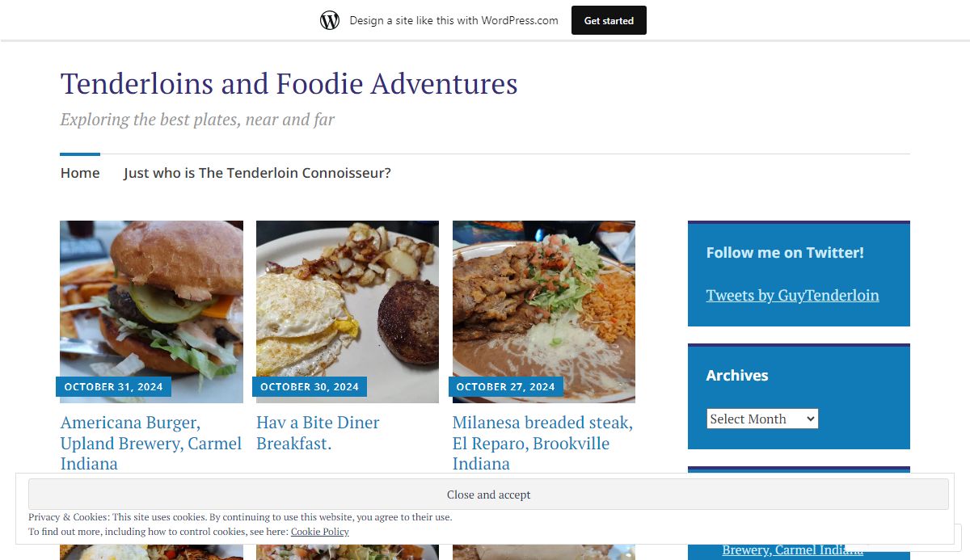Open the October 27, 2024 date label
This screenshot has width=970, height=560.
[506, 387]
